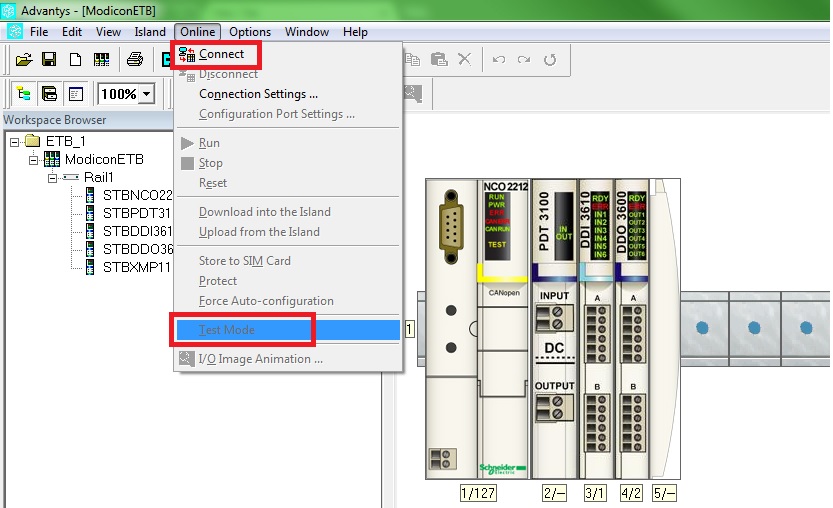Select the PDT 3100 module in island view

(x=555, y=328)
